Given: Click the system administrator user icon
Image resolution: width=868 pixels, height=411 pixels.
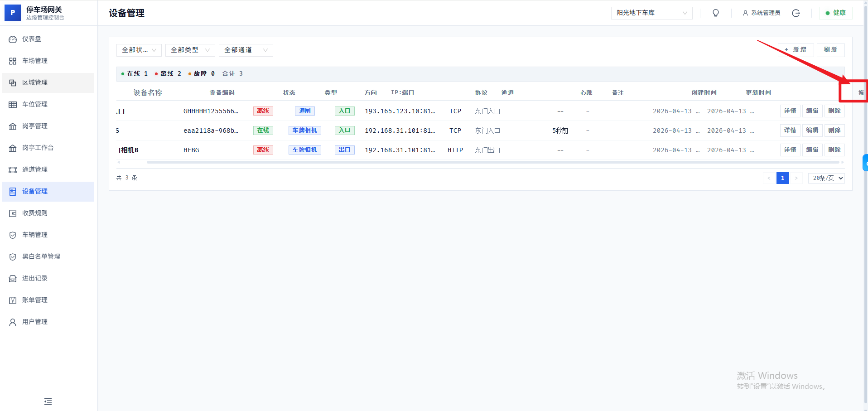Looking at the screenshot, I should 745,13.
